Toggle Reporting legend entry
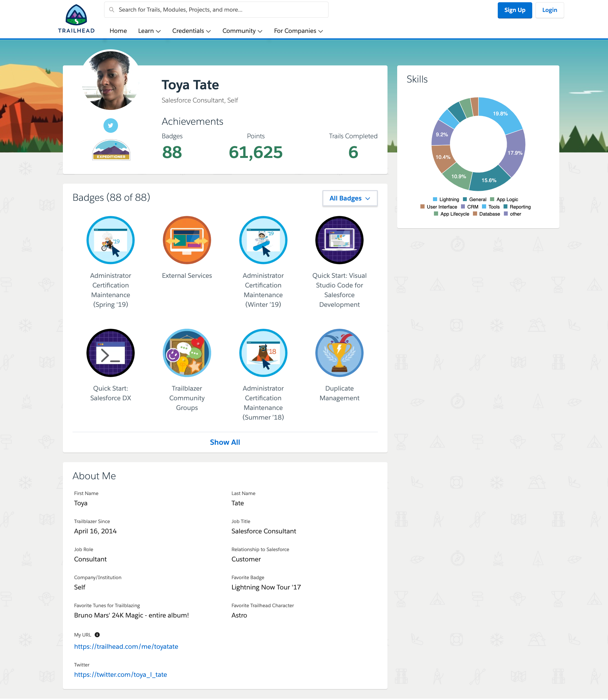Screen dimensions: 608x700 pos(517,207)
